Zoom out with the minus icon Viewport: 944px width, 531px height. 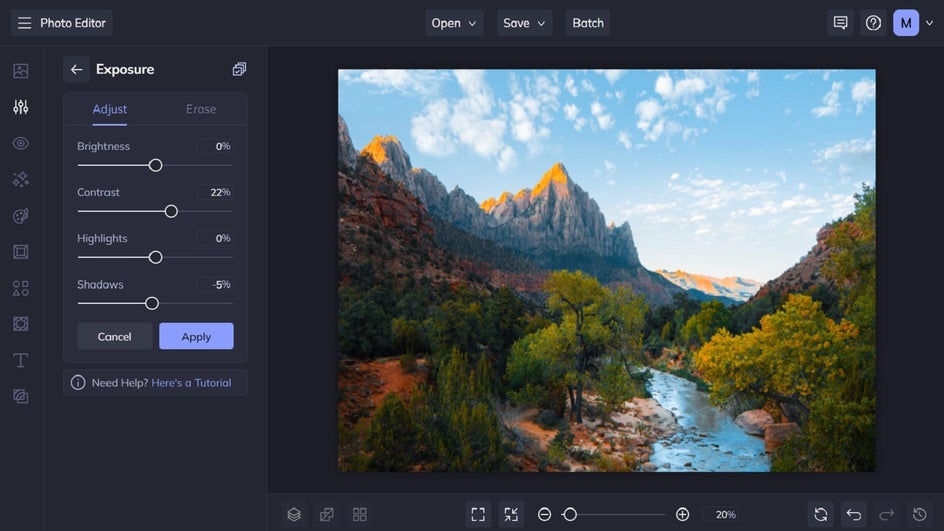tap(544, 514)
